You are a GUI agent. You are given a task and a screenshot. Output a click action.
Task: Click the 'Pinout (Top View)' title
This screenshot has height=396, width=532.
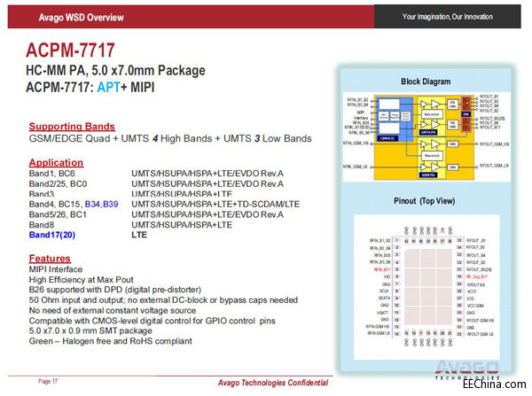pyautogui.click(x=425, y=201)
